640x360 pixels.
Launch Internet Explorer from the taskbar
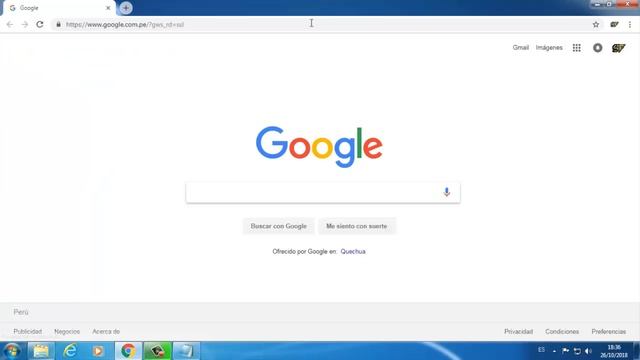pyautogui.click(x=70, y=351)
